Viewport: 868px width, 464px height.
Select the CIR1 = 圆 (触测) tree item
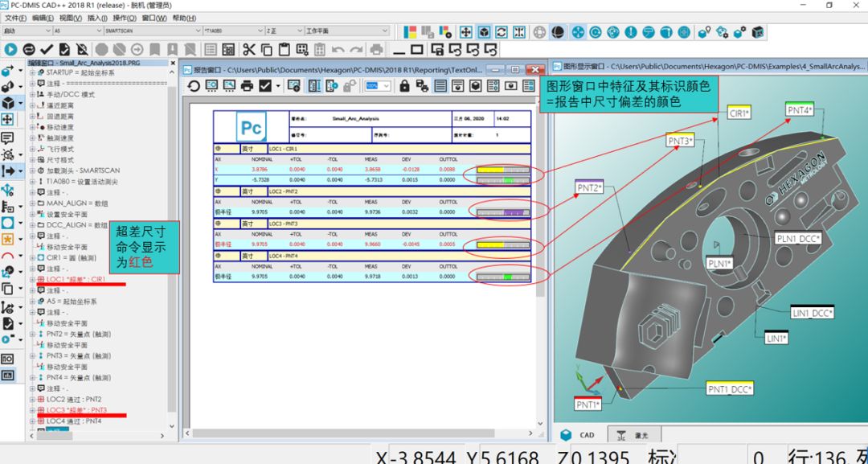point(72,258)
